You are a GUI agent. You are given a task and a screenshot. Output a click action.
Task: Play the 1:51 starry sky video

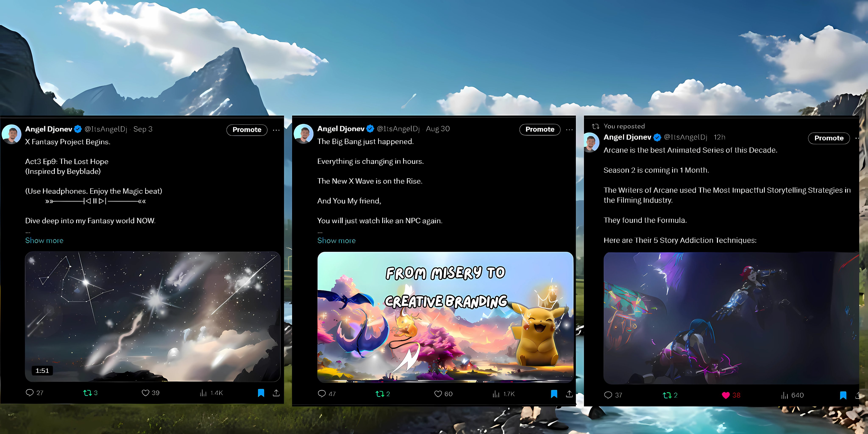(x=153, y=316)
